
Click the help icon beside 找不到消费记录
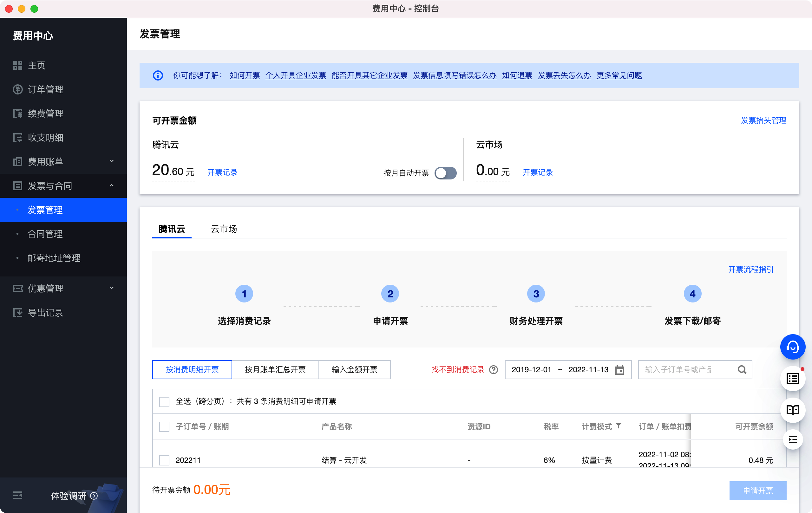click(493, 370)
